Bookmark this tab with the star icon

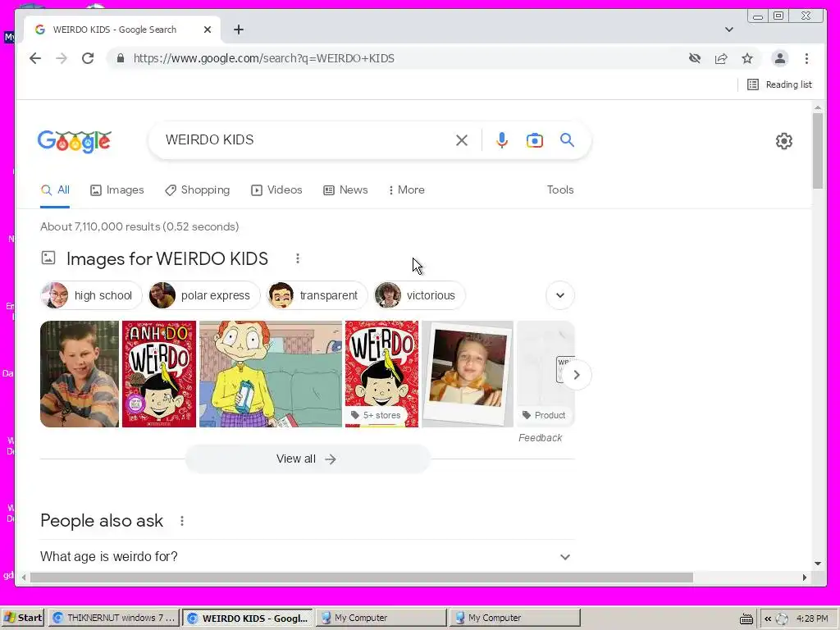(747, 58)
